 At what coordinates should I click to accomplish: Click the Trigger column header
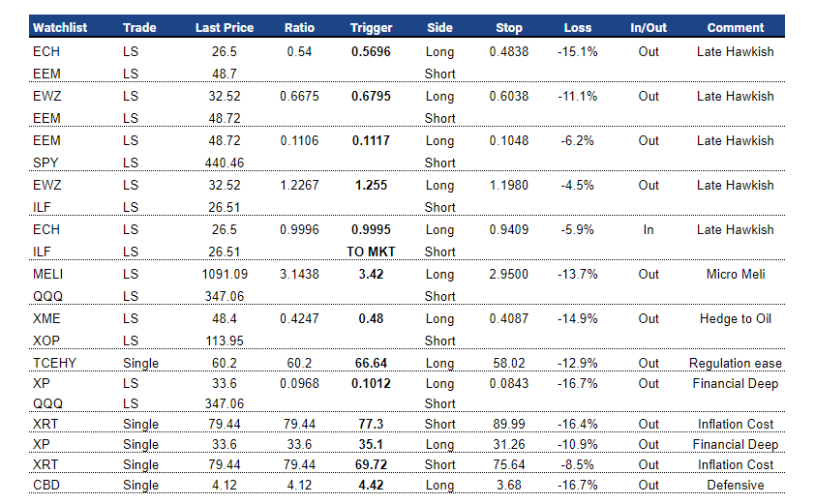click(x=371, y=28)
